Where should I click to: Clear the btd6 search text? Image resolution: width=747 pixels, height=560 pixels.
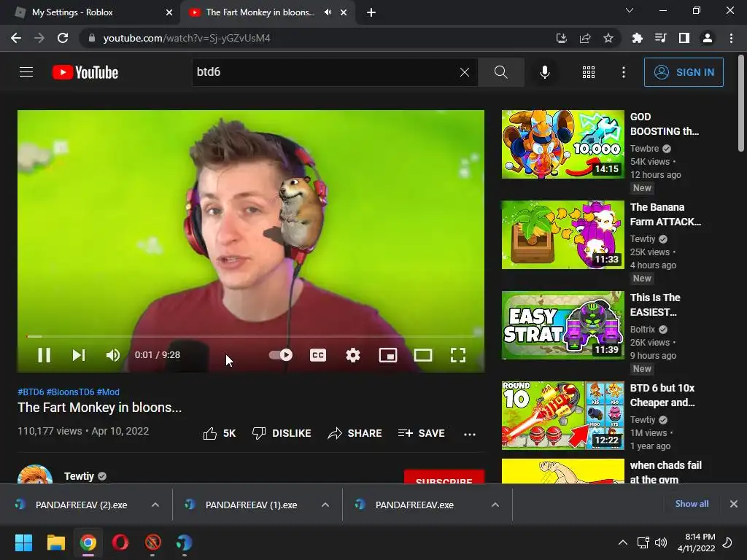click(465, 72)
